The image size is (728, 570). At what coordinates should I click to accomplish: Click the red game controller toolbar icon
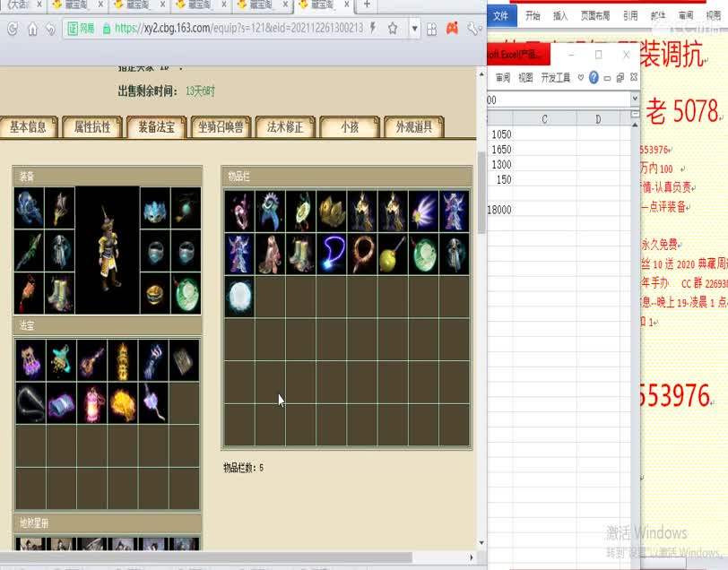click(452, 29)
